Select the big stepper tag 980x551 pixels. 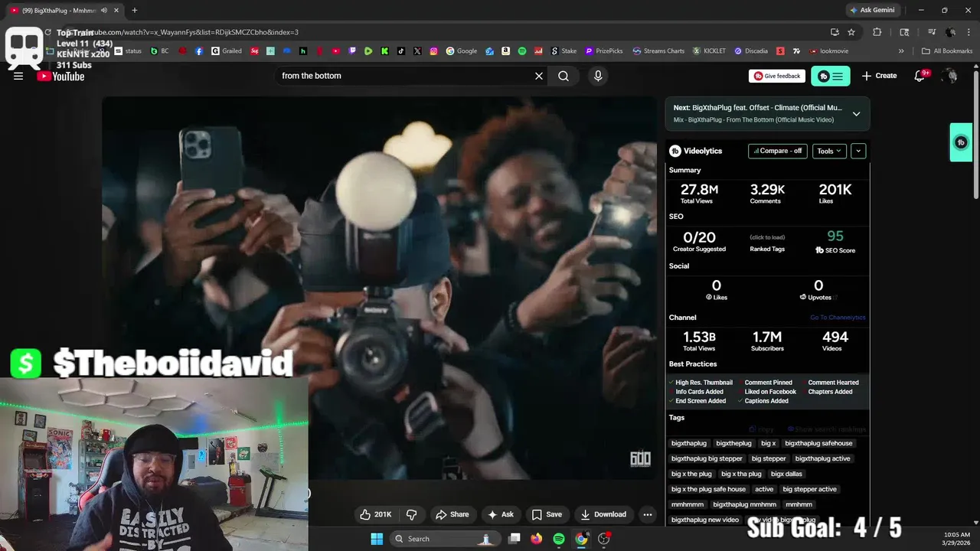click(769, 458)
